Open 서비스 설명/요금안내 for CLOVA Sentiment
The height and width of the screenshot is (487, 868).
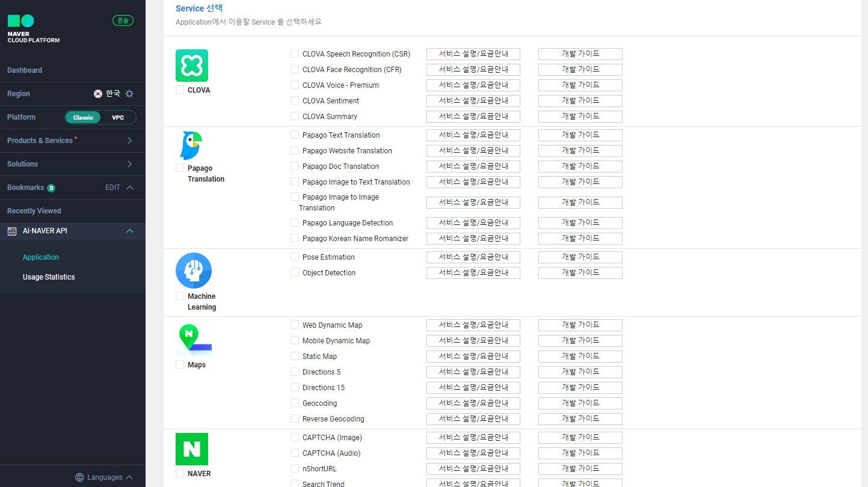[473, 101]
